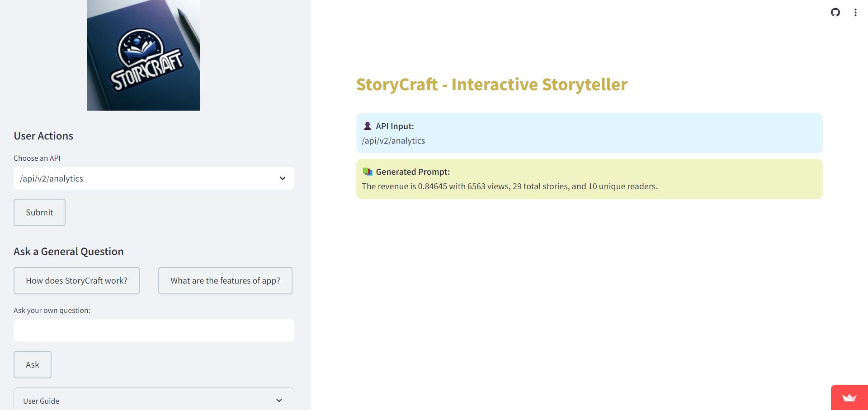Click the User Guide chevron arrow
Viewport: 868px width, 410px height.
pyautogui.click(x=279, y=401)
